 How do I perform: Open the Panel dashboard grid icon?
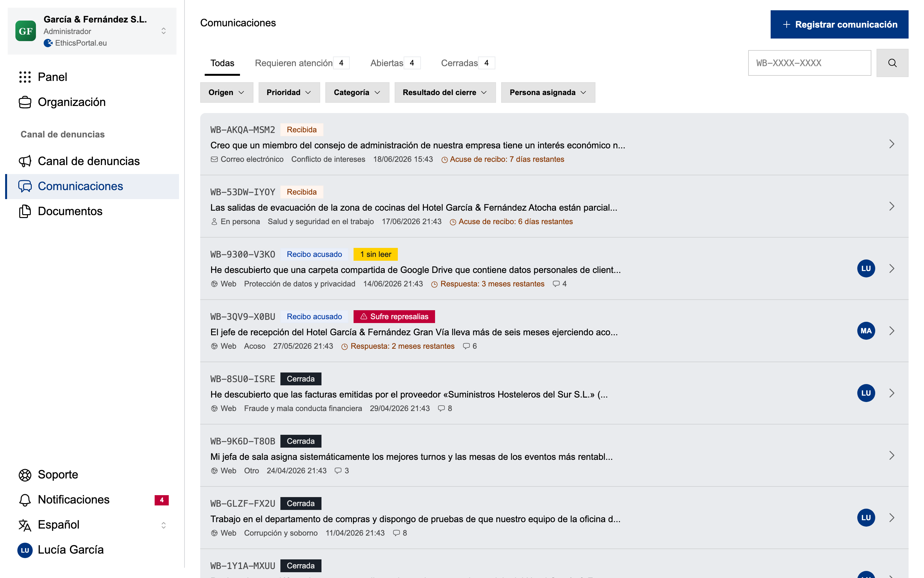pyautogui.click(x=25, y=77)
